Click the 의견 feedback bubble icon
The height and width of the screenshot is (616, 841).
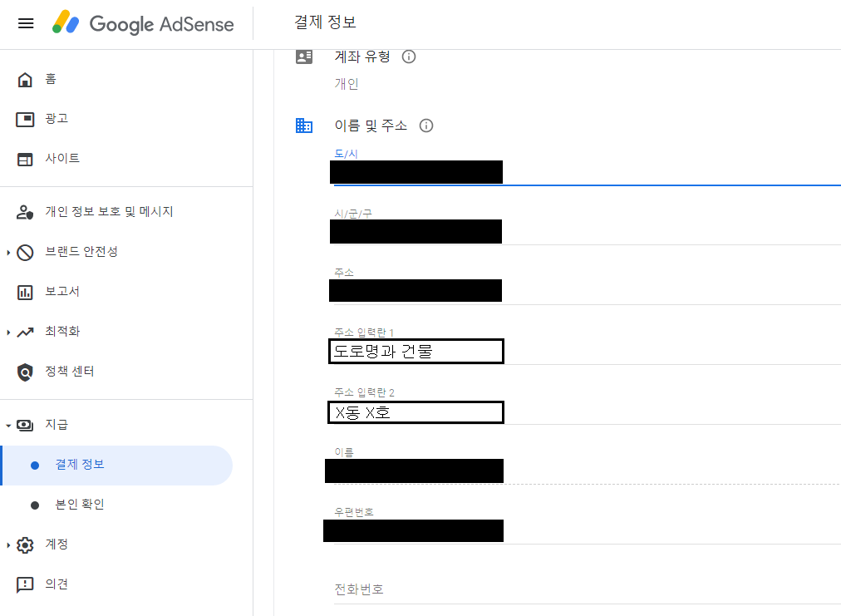point(25,585)
